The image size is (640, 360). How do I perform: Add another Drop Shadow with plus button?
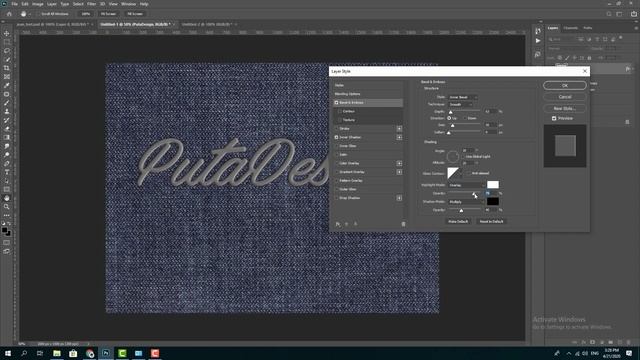[399, 198]
